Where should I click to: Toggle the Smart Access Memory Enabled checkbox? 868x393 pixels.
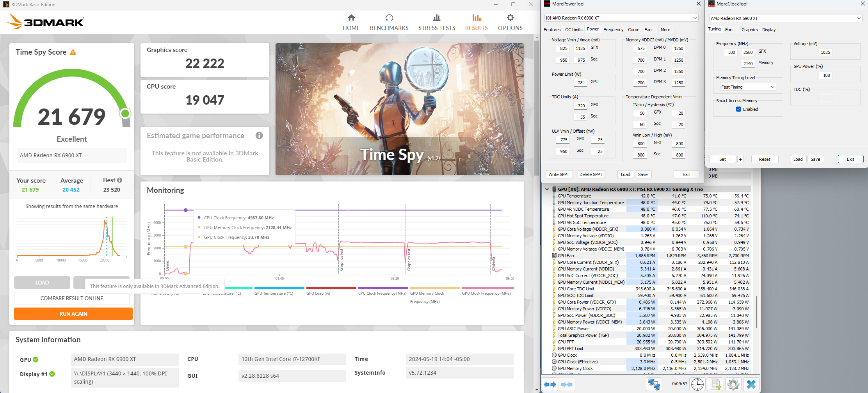[x=738, y=109]
